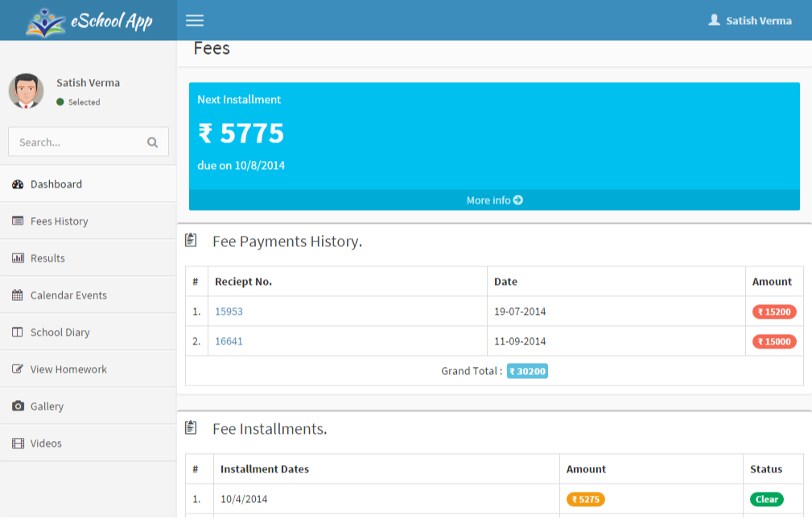Click the View Homework edit icon
This screenshot has height=528, width=812.
pos(18,369)
